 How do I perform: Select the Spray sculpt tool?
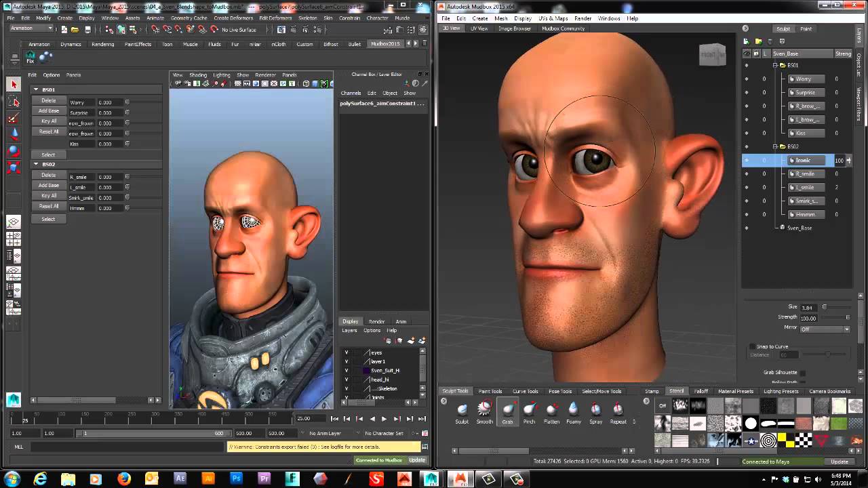tap(595, 409)
